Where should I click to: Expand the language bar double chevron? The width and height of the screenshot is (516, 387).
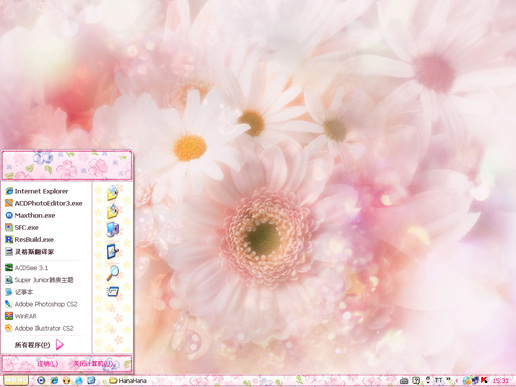(x=448, y=379)
